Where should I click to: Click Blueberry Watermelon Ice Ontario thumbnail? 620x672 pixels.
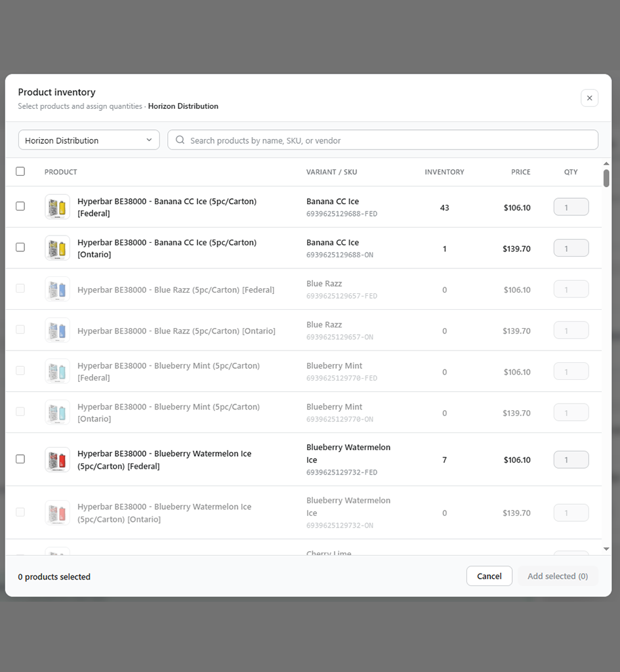(58, 513)
